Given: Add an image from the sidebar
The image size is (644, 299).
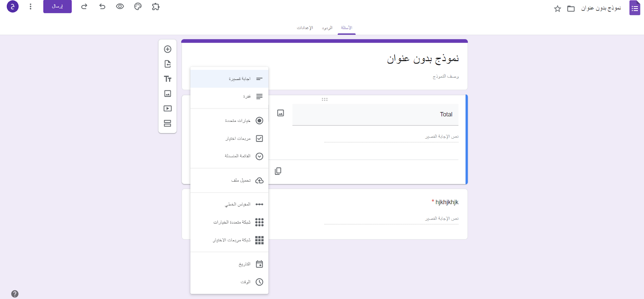Looking at the screenshot, I should pyautogui.click(x=168, y=94).
